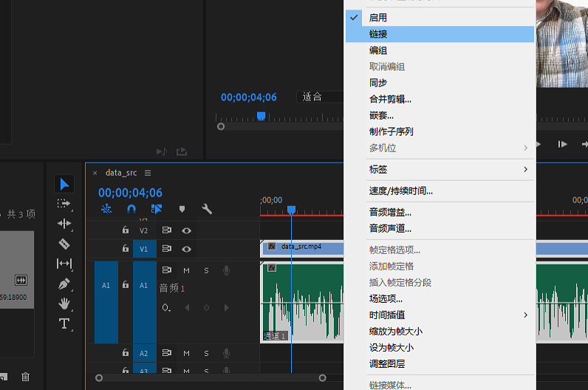Grab timeline zoom scrollbar right handle
The width and height of the screenshot is (588, 390).
323,378
